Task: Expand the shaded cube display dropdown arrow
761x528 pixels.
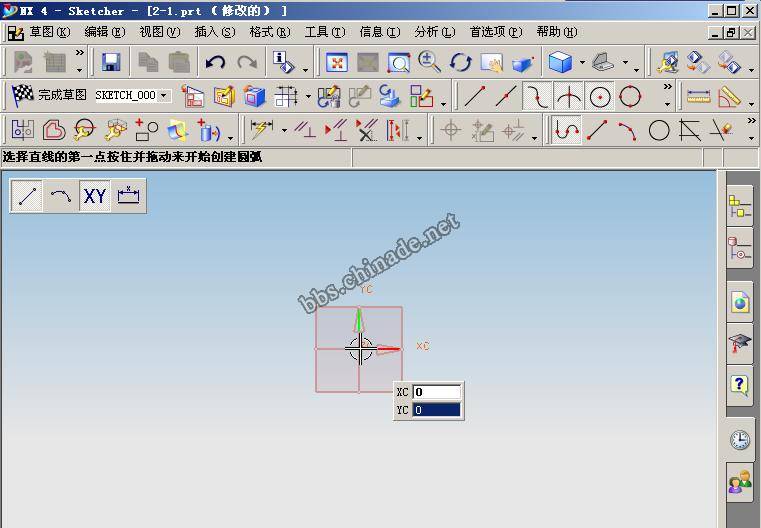Action: pyautogui.click(x=582, y=62)
